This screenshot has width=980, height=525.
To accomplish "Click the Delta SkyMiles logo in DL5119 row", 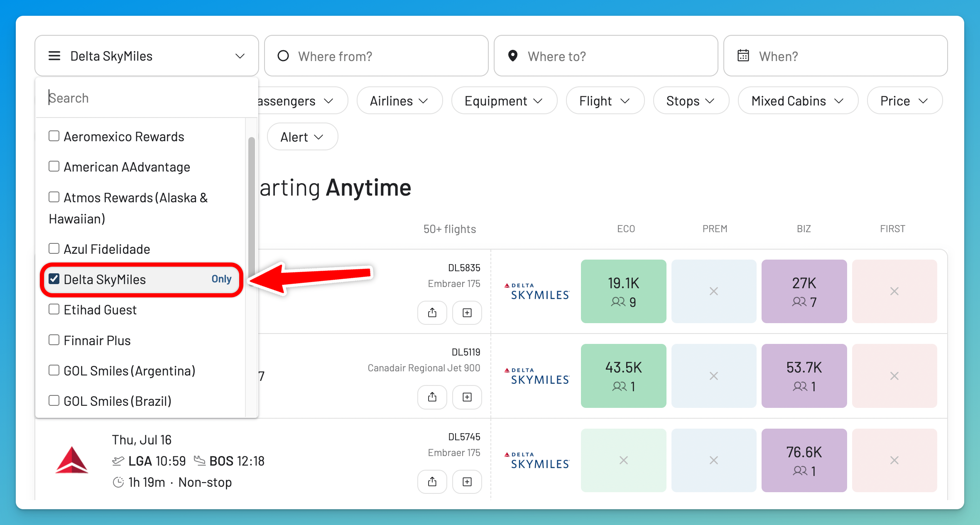I will [x=537, y=376].
